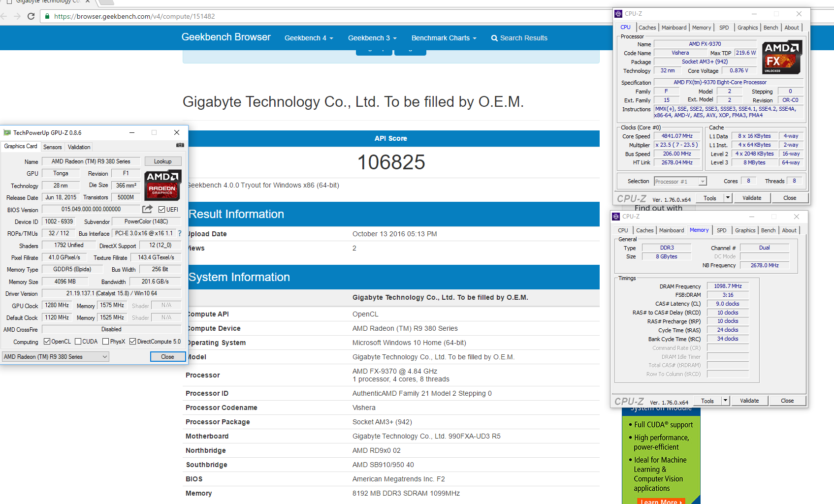Open Memory tab in upper CPU-Z

pos(701,28)
